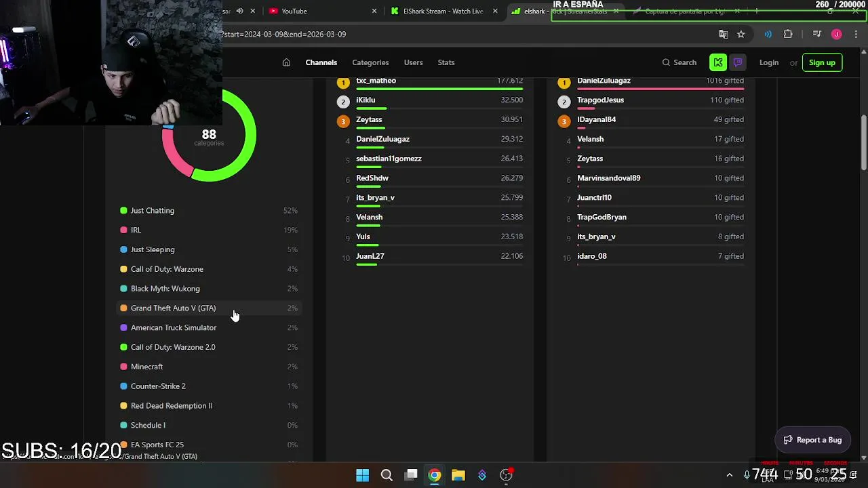The width and height of the screenshot is (868, 488).
Task: Open File Explorer from the taskbar
Action: (458, 475)
